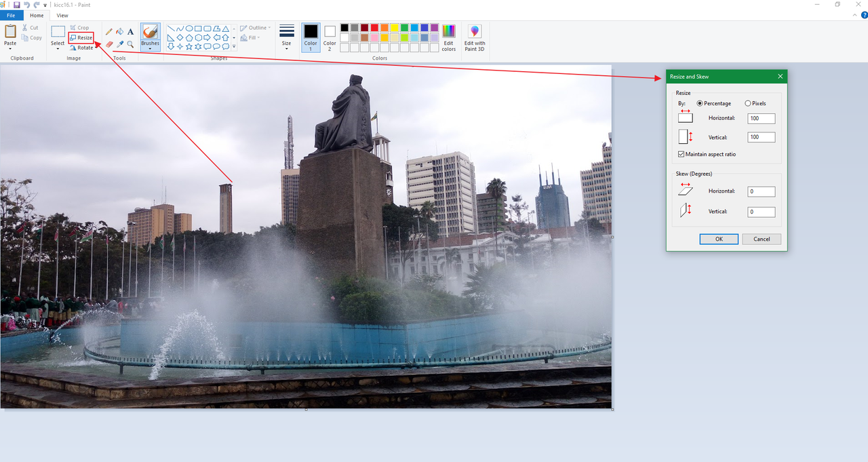
Task: Focus the Skew Horizontal input field
Action: [762, 191]
